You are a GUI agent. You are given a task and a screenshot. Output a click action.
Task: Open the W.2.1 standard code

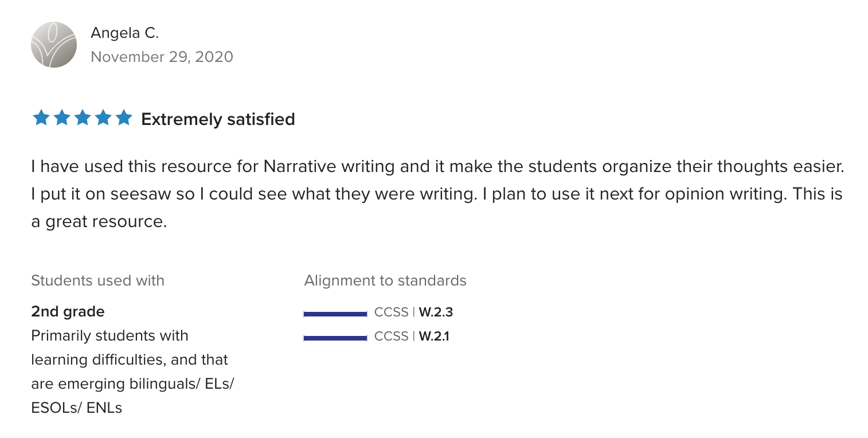pos(434,337)
